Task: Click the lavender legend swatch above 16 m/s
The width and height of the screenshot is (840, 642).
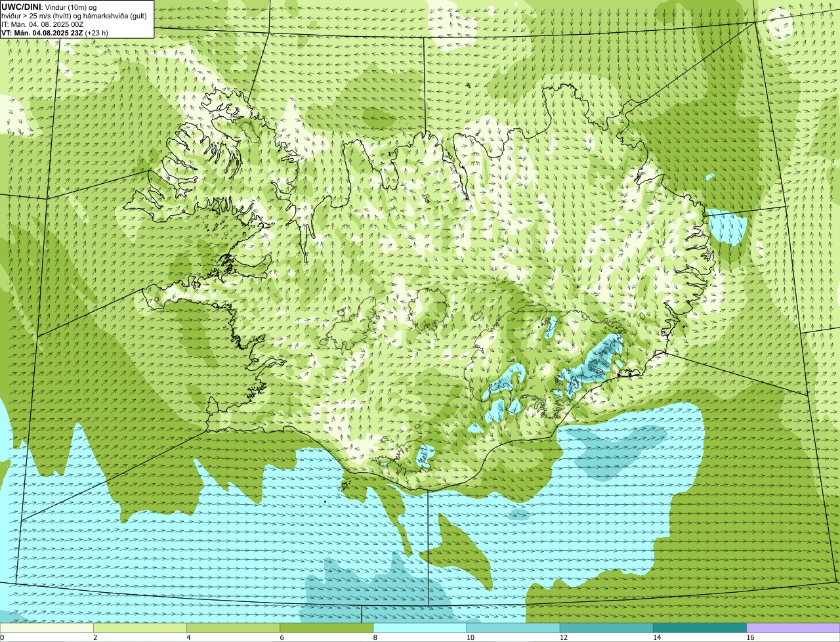Action: click(x=793, y=628)
